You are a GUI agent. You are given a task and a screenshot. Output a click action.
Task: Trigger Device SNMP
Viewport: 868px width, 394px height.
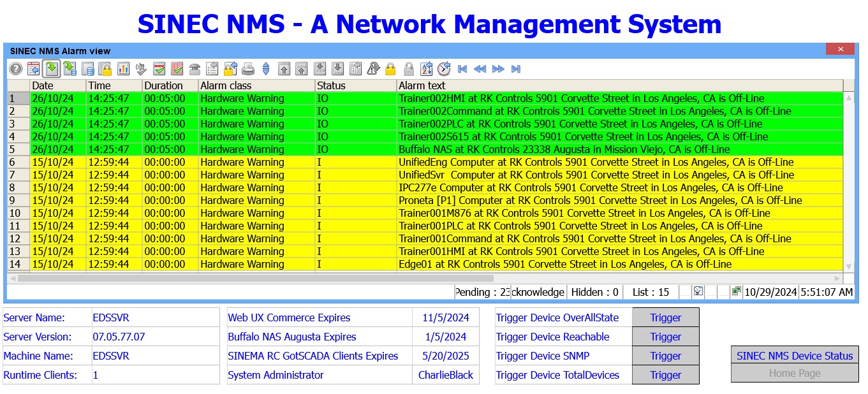tap(666, 356)
